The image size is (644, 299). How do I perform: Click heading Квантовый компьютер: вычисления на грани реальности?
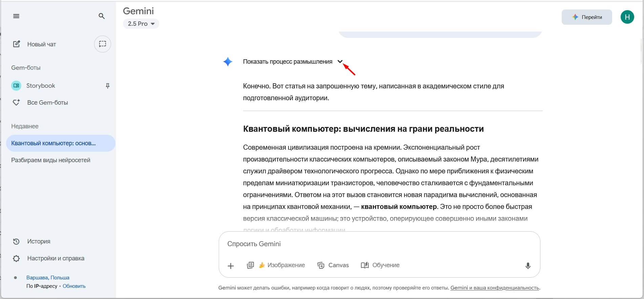363,129
